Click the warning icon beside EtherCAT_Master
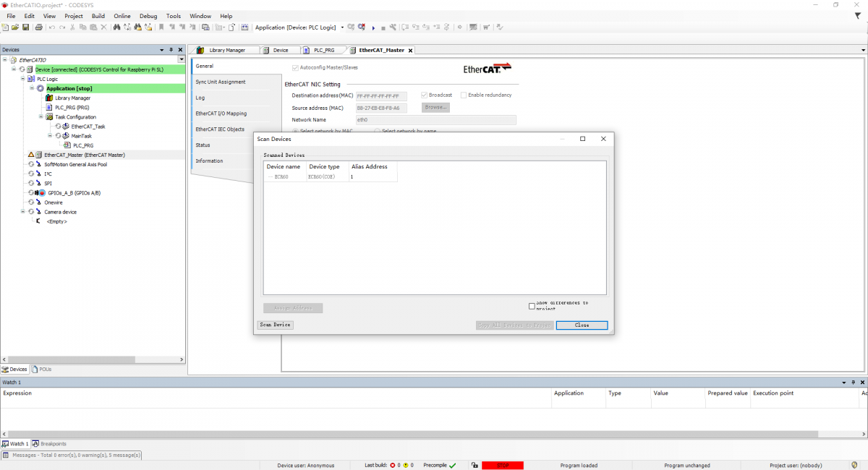The image size is (868, 470). pyautogui.click(x=30, y=155)
